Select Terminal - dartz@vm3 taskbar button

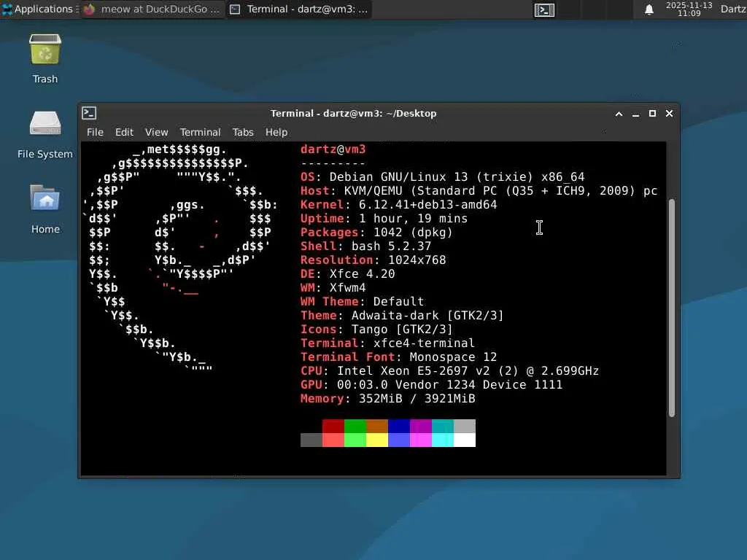pyautogui.click(x=299, y=9)
